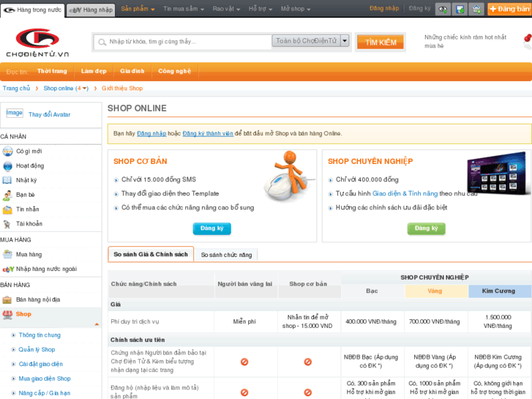The height and width of the screenshot is (399, 532).
Task: Click the TV screen image in Shop chuyên nghiệp
Action: click(498, 174)
